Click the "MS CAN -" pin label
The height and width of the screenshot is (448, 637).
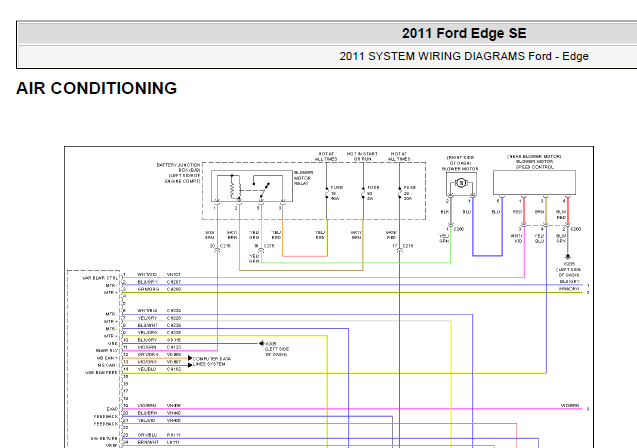coord(108,365)
